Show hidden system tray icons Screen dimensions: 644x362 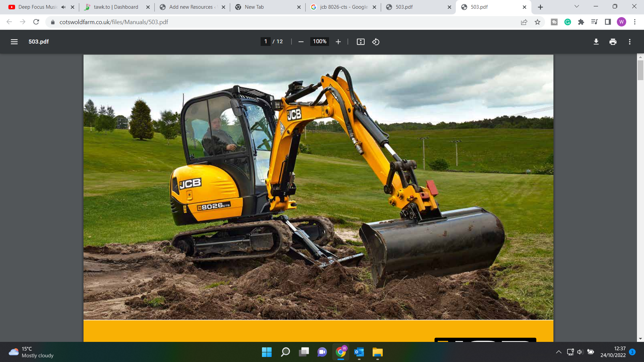(x=558, y=352)
